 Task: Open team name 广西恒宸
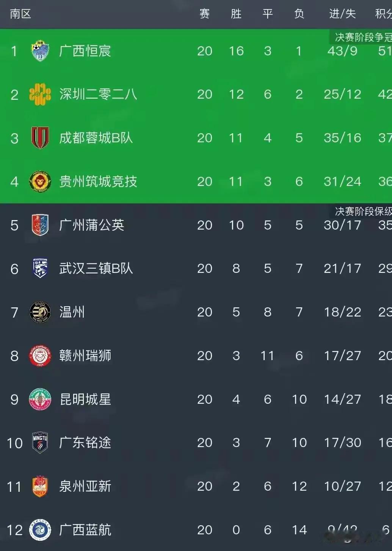[85, 51]
